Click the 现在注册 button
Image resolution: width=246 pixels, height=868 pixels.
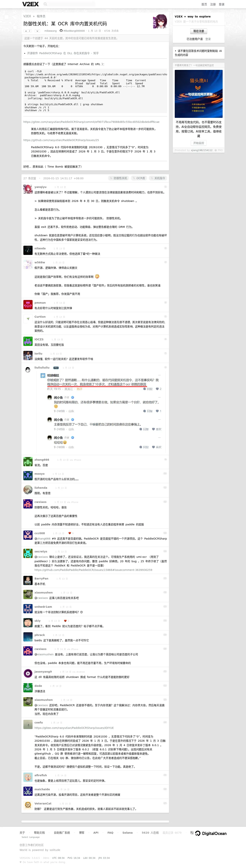198,31
